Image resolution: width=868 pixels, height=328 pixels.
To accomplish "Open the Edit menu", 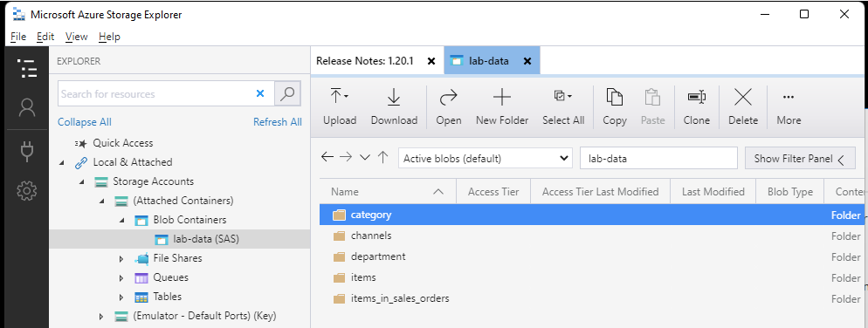I will [x=45, y=37].
